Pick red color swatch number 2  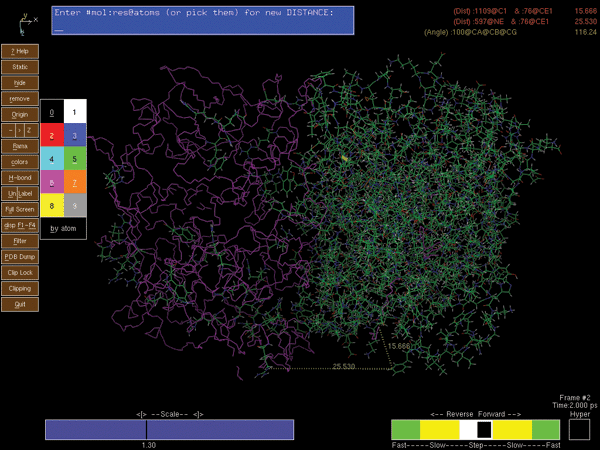52,135
